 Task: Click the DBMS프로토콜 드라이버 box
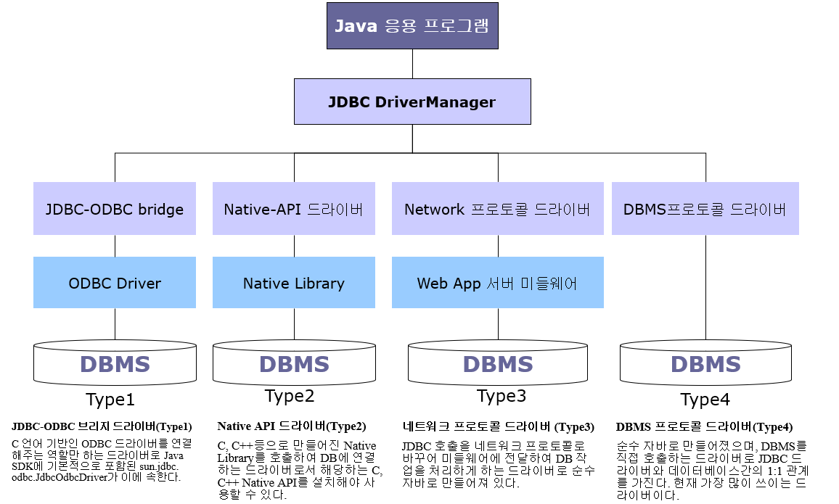705,209
